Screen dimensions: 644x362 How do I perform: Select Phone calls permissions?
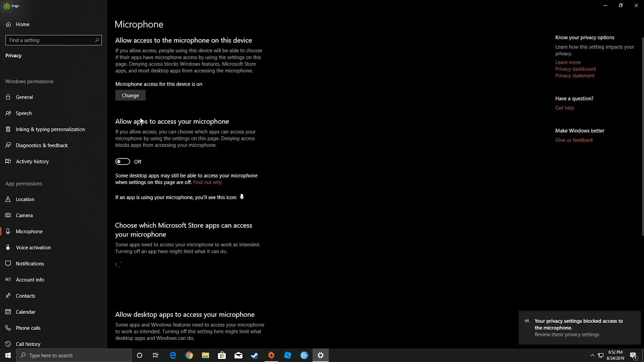(23, 328)
